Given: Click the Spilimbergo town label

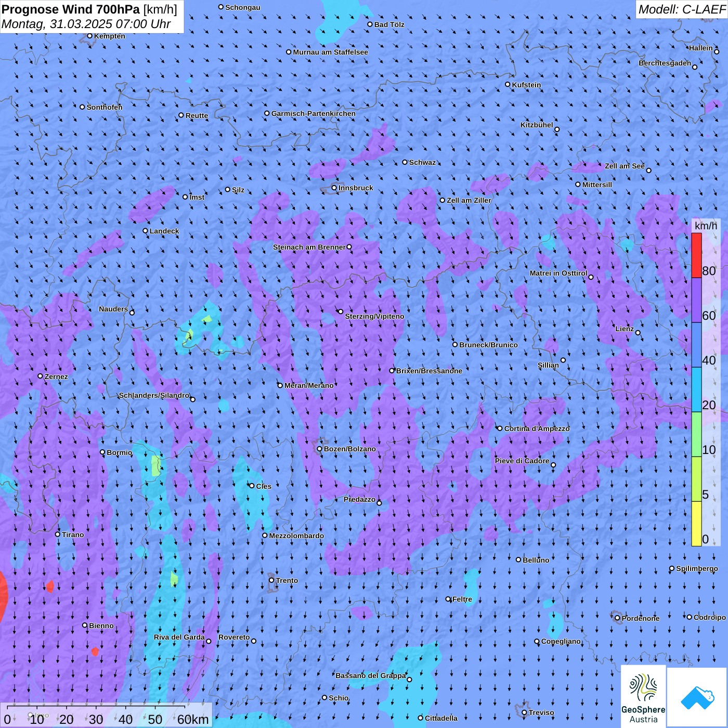Looking at the screenshot, I should point(697,568).
